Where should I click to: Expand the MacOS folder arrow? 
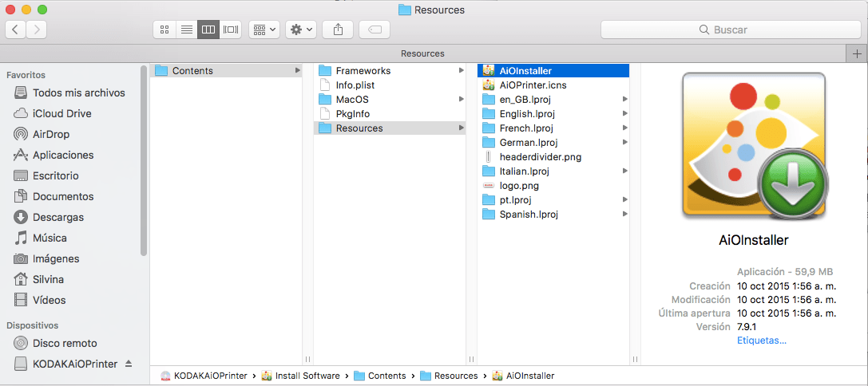[461, 100]
